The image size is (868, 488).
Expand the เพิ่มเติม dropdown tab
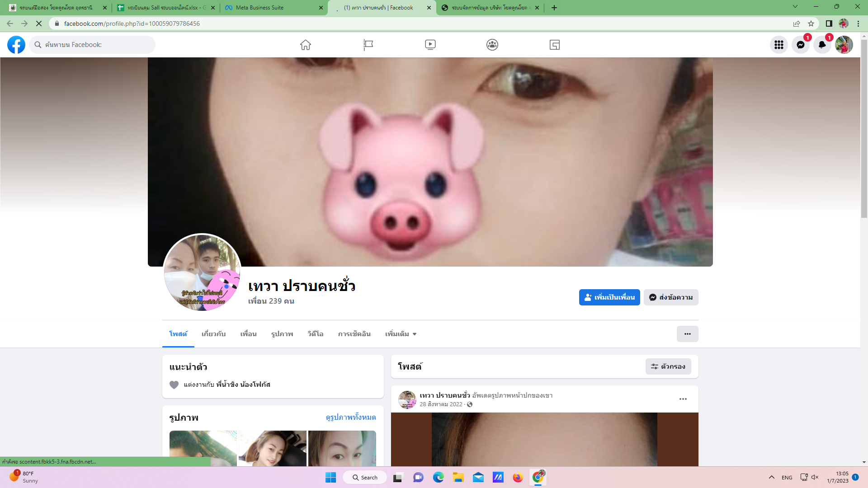point(401,334)
